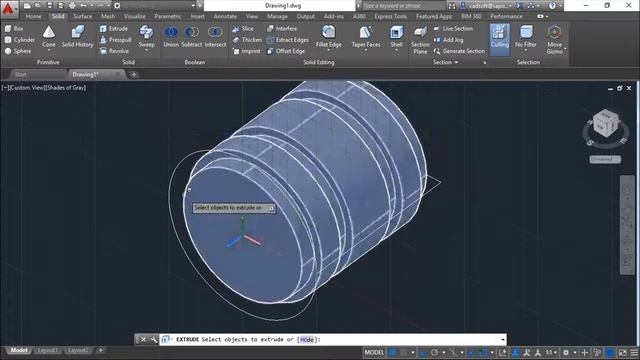Open Custom View viewport control

tap(27, 87)
